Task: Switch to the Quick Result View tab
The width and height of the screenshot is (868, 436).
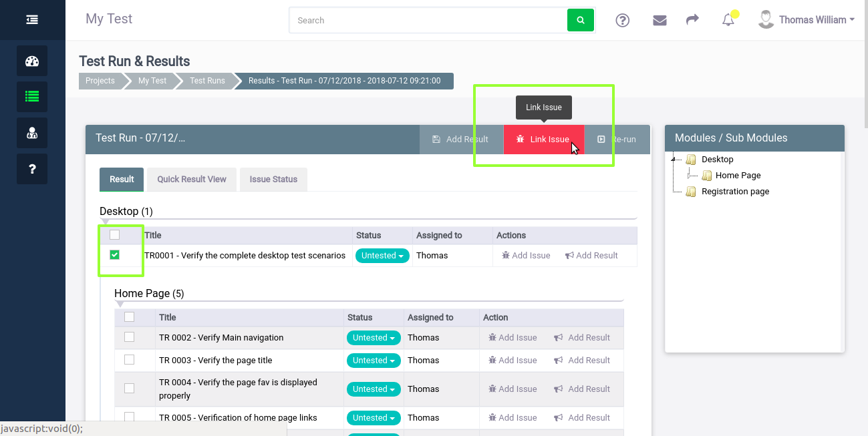Action: point(192,179)
